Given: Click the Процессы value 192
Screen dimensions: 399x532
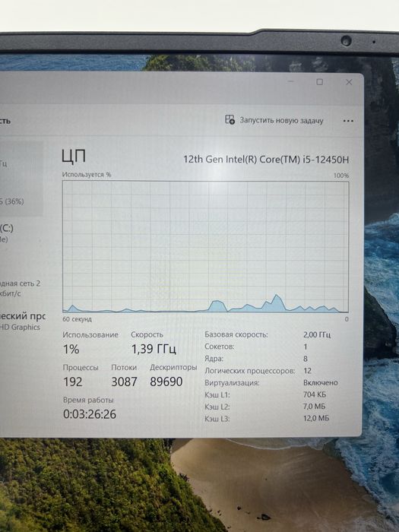Looking at the screenshot, I should tap(73, 382).
